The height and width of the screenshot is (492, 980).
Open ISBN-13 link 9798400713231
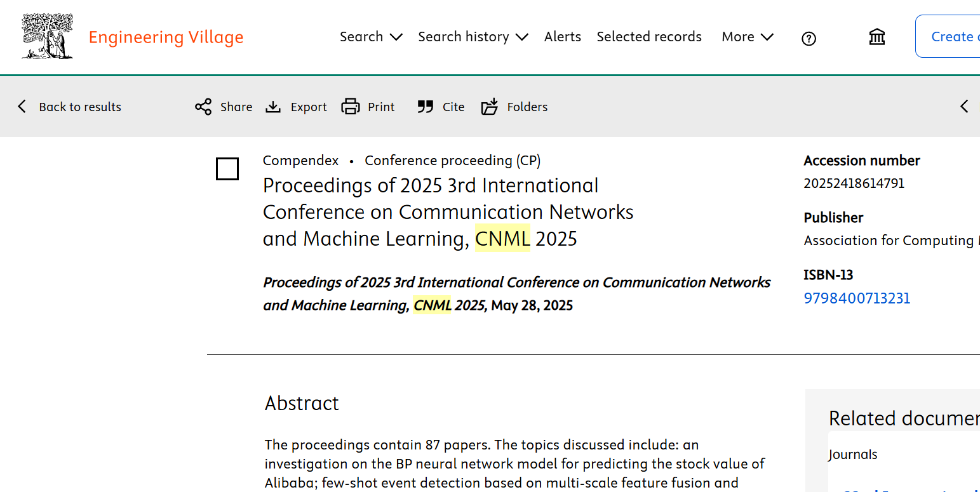click(x=857, y=298)
